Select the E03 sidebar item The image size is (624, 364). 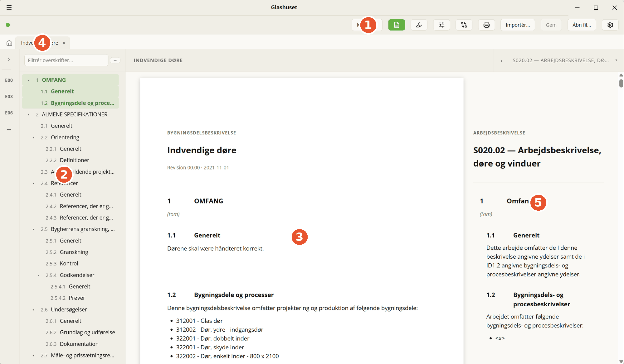9,97
